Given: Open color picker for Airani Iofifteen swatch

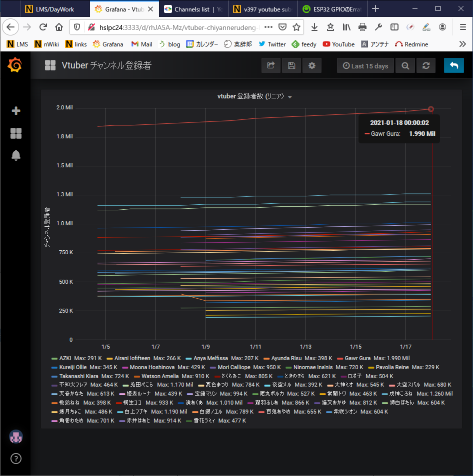Looking at the screenshot, I should 109,359.
